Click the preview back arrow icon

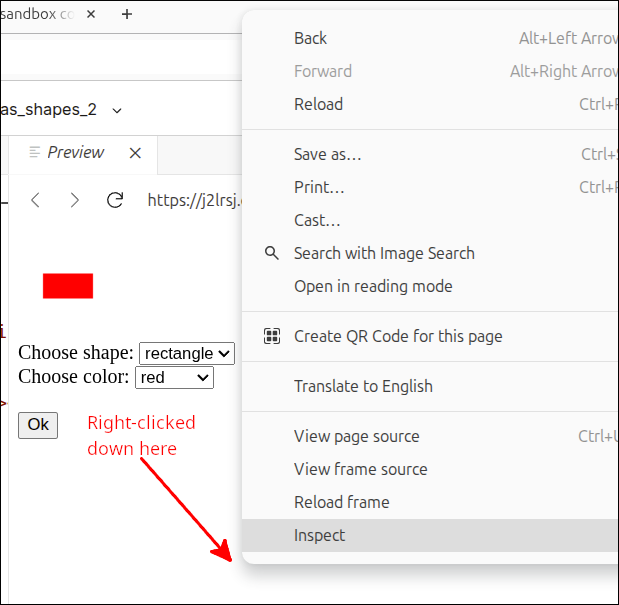(x=36, y=200)
